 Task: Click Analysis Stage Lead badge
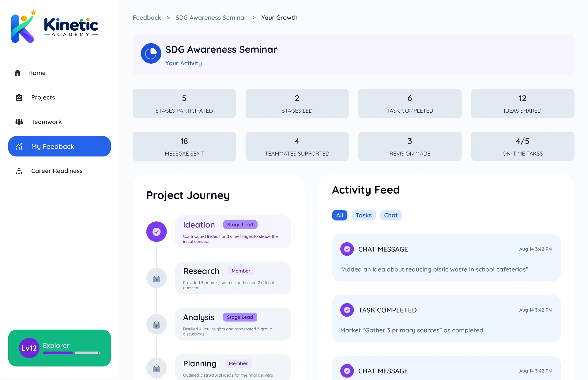(x=240, y=317)
